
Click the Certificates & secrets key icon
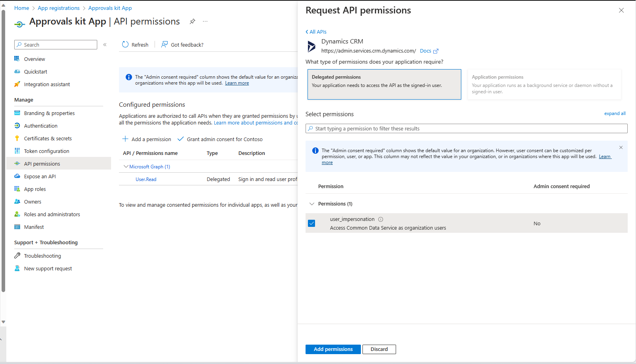pyautogui.click(x=17, y=138)
